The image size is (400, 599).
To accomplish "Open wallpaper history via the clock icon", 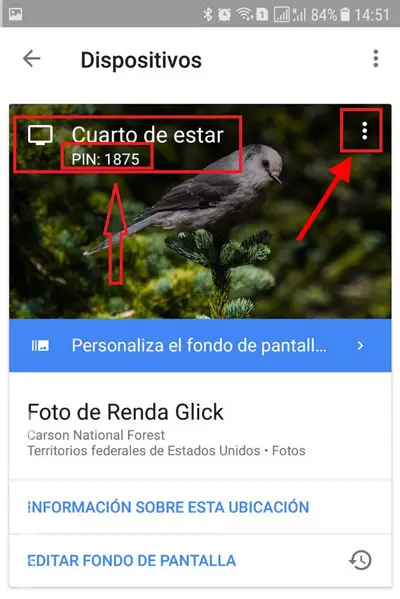I will point(360,560).
